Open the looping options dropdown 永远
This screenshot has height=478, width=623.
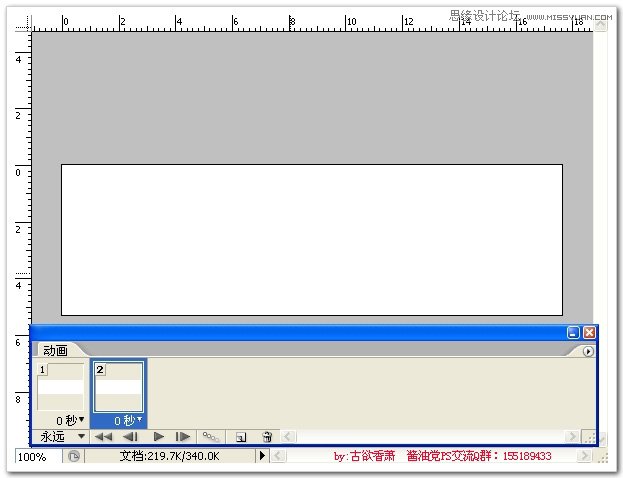[x=62, y=437]
